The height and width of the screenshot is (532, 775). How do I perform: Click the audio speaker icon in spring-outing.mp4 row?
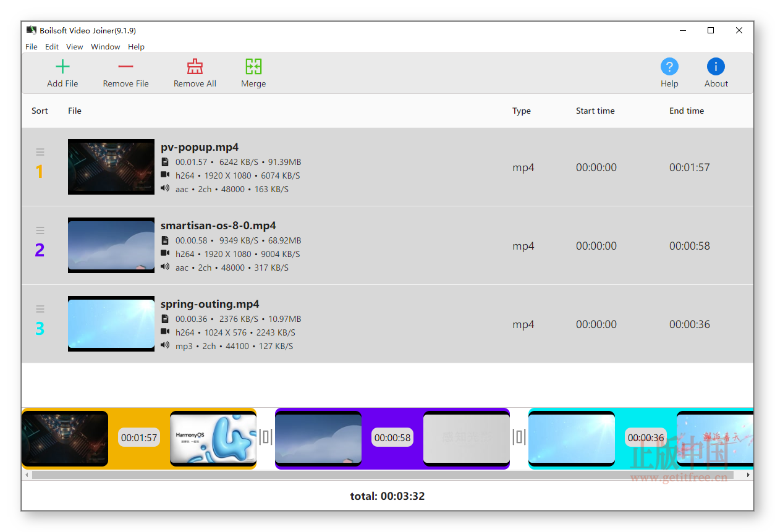pos(165,345)
